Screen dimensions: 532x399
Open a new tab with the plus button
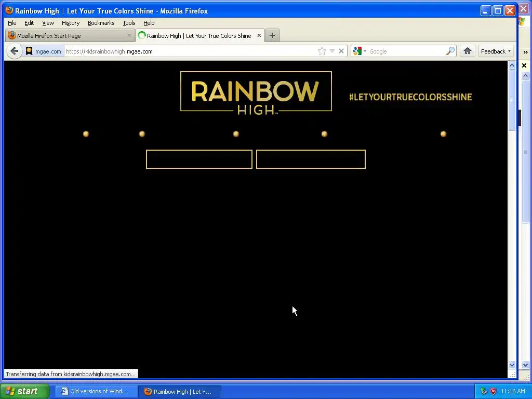coord(272,35)
